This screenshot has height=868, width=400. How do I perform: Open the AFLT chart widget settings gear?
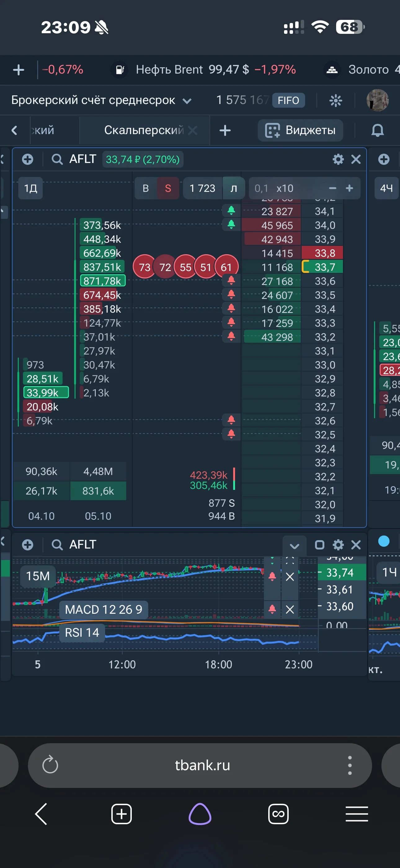(x=338, y=545)
